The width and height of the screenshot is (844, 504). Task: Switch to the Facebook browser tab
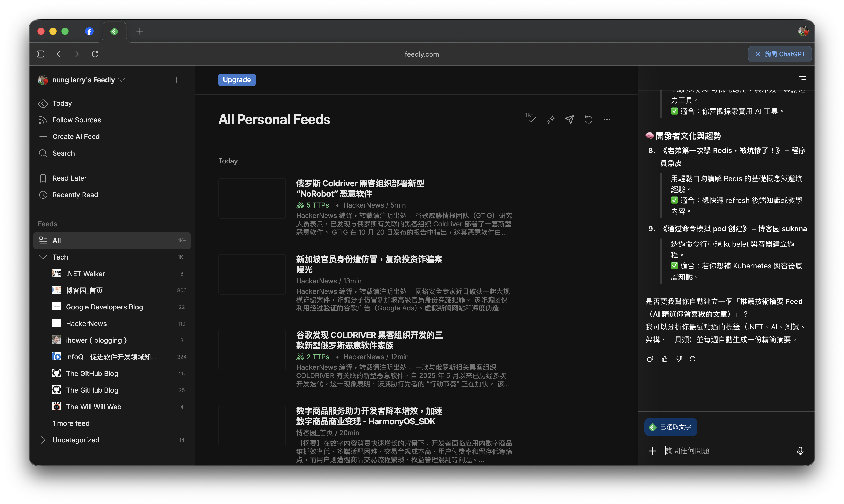(89, 31)
